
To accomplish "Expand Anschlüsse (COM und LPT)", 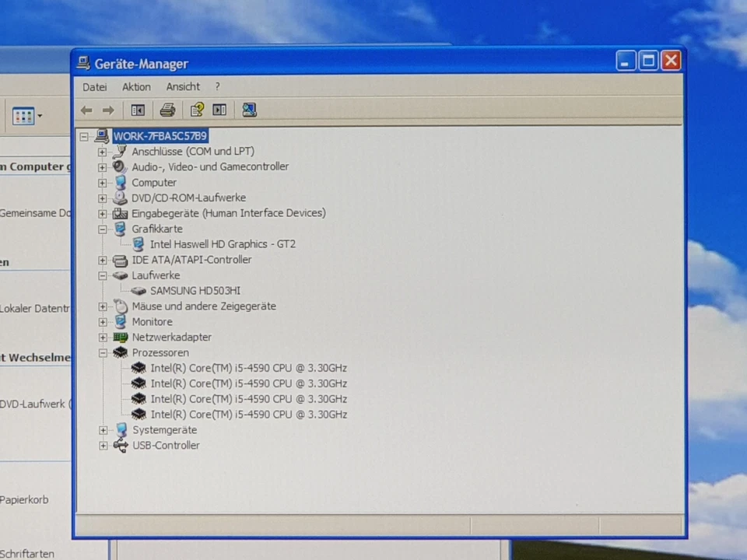I will pyautogui.click(x=102, y=152).
